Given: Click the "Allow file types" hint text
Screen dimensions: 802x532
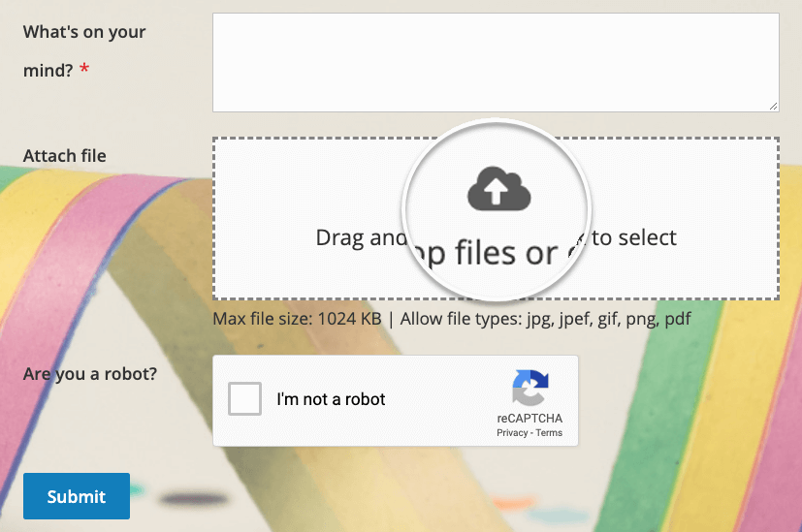Looking at the screenshot, I should [x=460, y=319].
